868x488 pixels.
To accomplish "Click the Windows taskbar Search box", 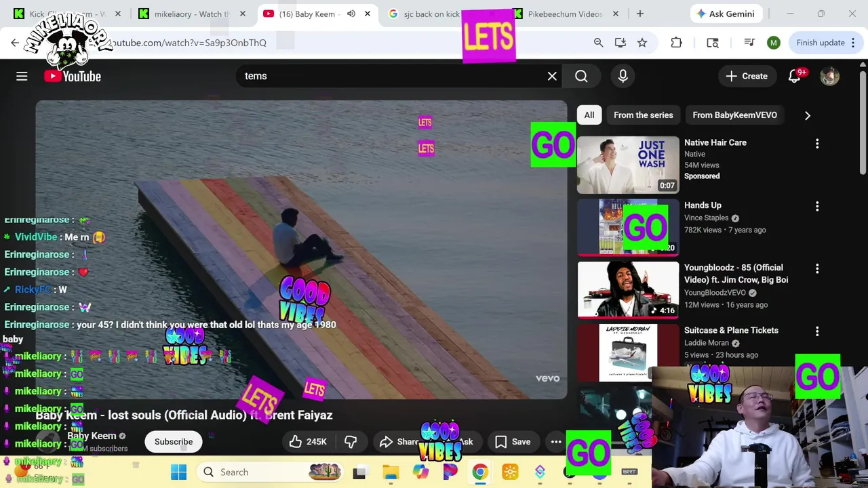I will click(269, 472).
